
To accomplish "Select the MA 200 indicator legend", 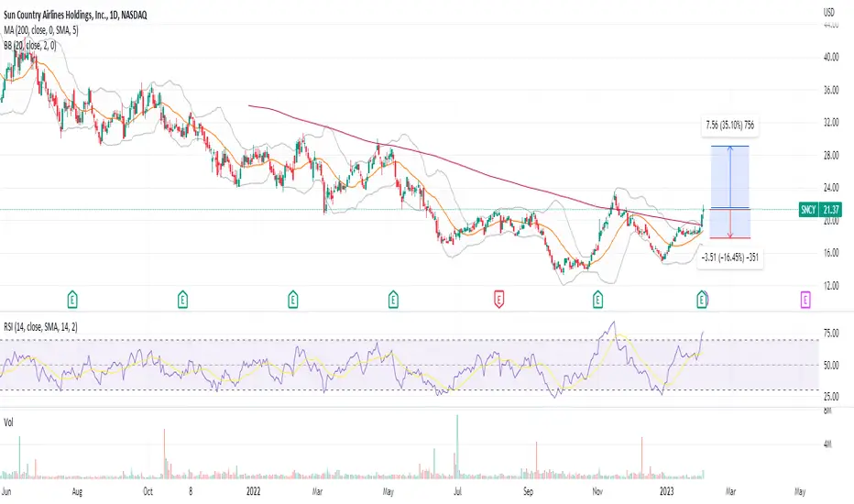I will click(x=41, y=30).
